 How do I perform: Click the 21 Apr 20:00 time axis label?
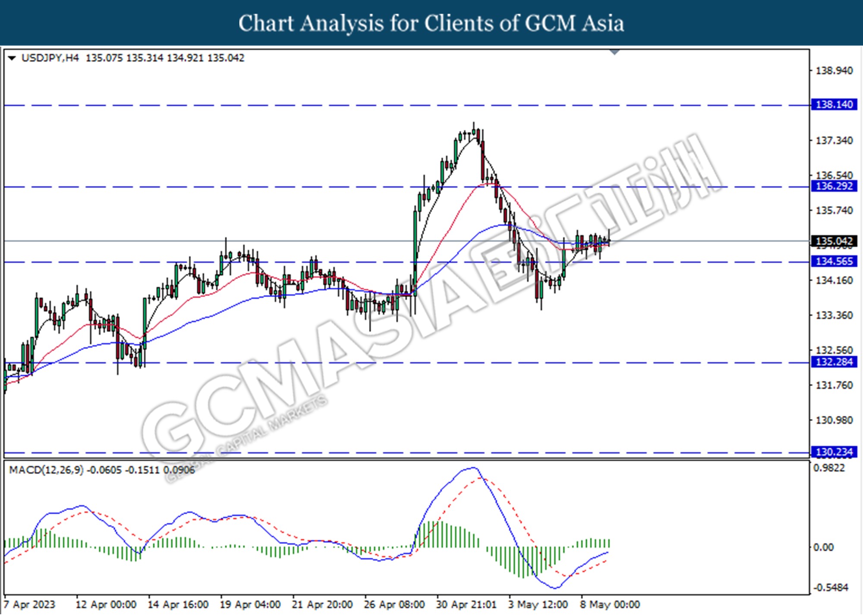click(322, 604)
